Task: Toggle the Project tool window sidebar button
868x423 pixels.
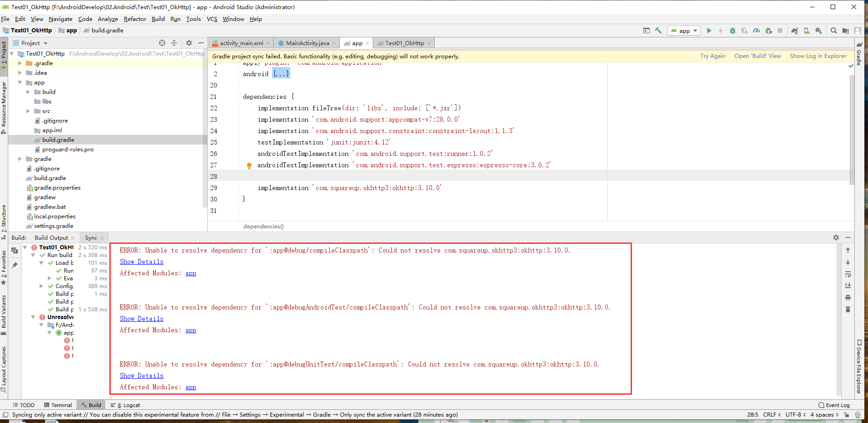Action: (4, 57)
